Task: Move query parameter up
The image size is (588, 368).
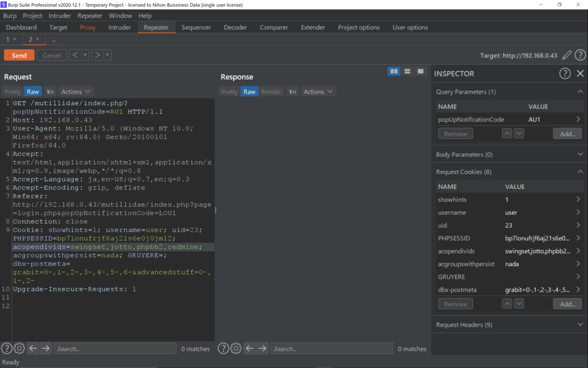Action: (507, 133)
